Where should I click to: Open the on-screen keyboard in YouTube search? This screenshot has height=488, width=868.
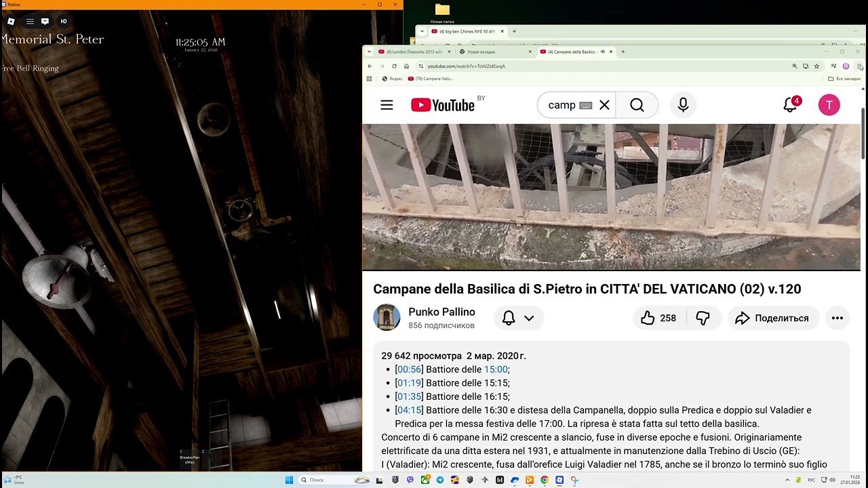pyautogui.click(x=586, y=105)
